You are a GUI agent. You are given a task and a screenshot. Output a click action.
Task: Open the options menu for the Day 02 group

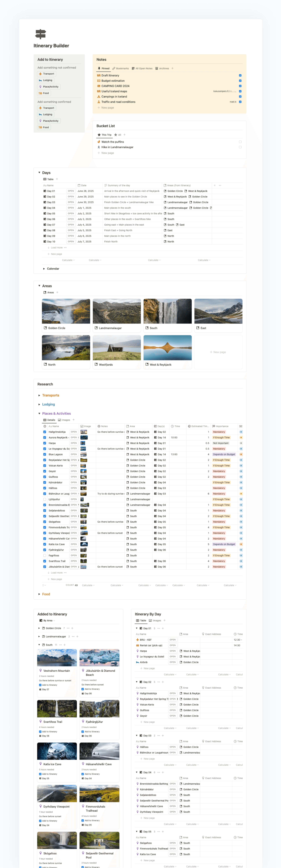[x=159, y=682]
